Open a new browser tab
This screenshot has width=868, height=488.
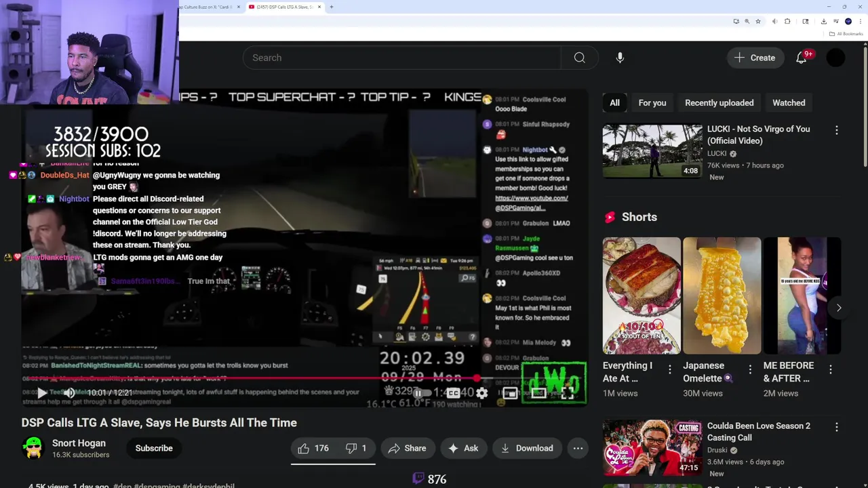[x=331, y=7]
